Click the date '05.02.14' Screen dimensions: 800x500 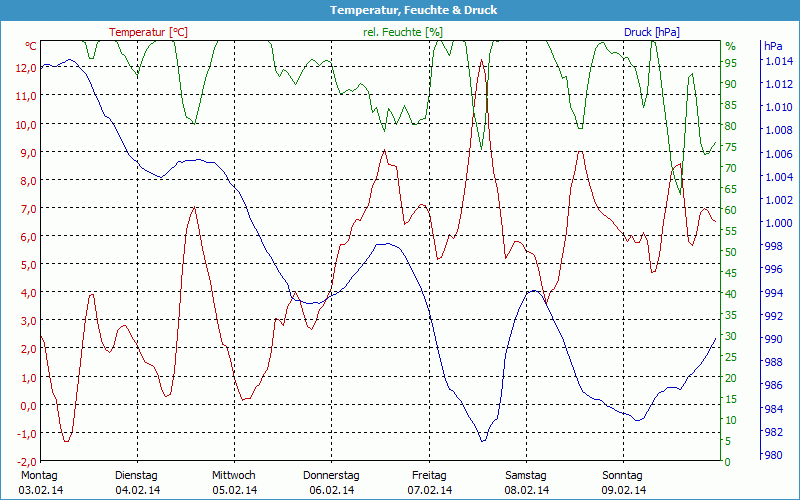coord(235,490)
